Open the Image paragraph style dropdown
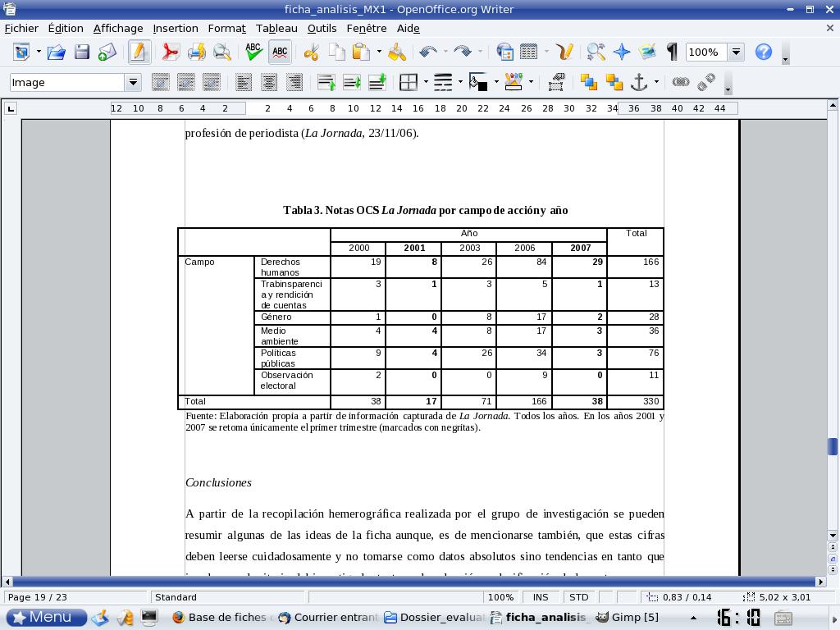The width and height of the screenshot is (840, 630). 132,82
